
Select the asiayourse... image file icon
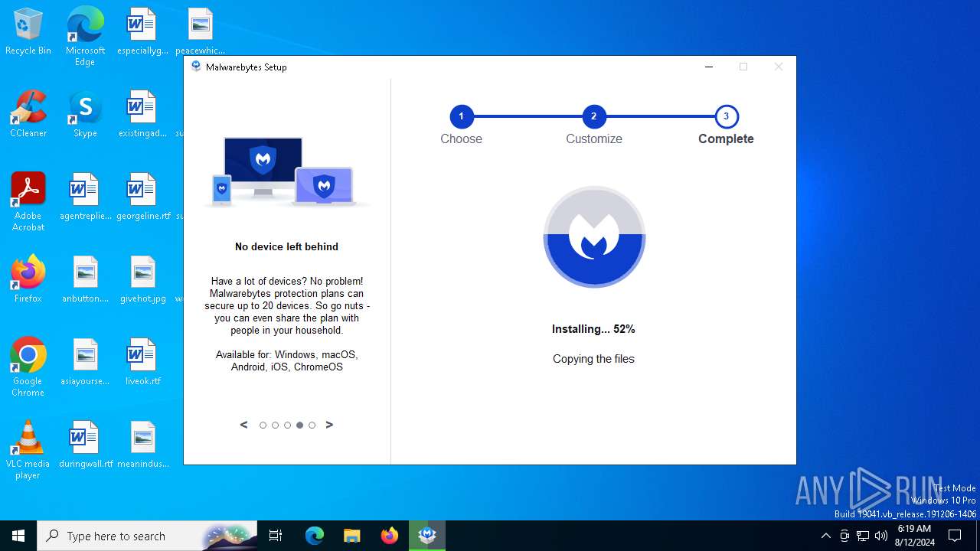[85, 362]
